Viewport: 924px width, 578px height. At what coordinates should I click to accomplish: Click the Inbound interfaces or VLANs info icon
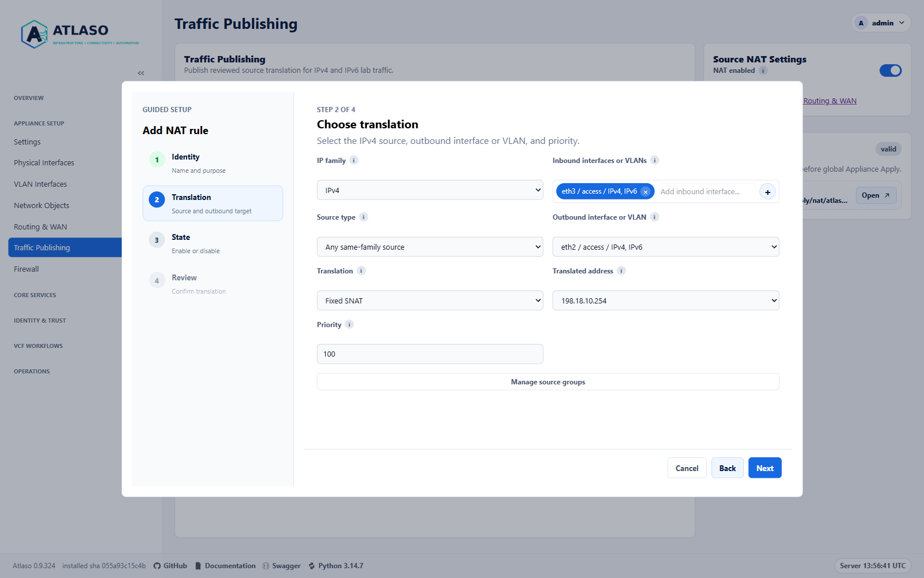[655, 160]
